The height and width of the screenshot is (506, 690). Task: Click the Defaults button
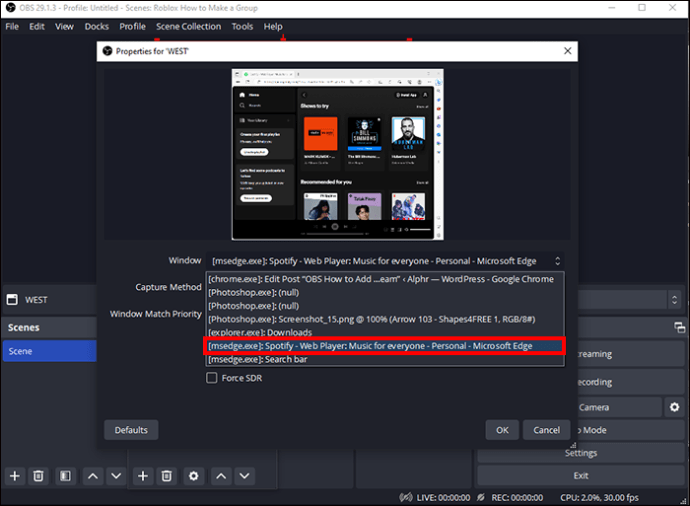[x=131, y=430]
